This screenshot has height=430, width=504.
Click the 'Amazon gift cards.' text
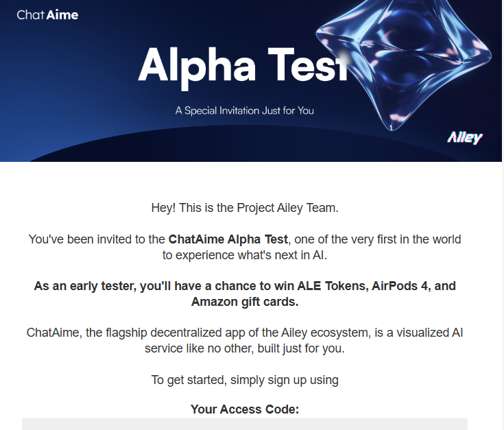click(x=245, y=302)
